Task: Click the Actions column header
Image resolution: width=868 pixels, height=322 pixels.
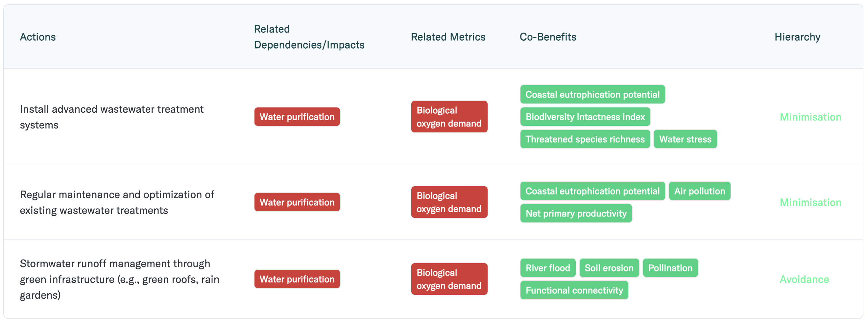Action: (38, 37)
